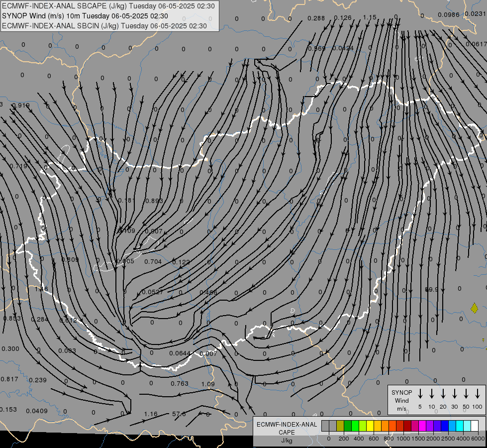
Task: Click the 'SYNOP Wind m/s' legend label
Action: click(401, 400)
